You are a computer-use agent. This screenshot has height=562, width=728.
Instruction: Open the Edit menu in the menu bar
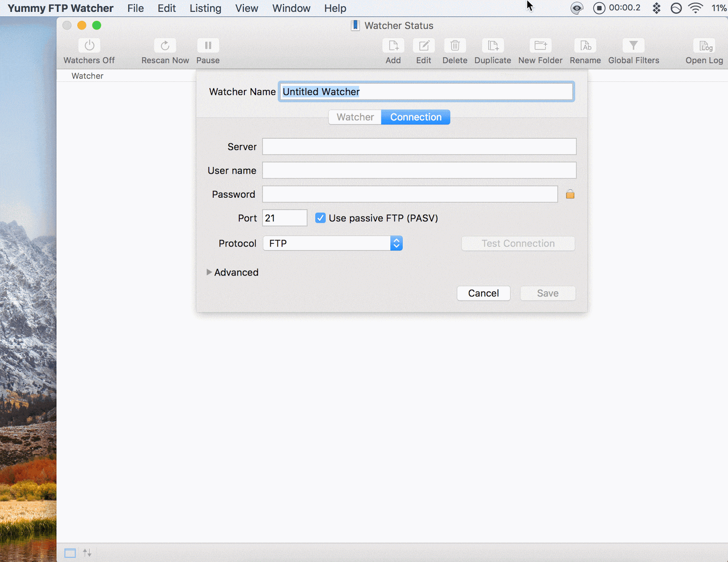click(x=167, y=8)
